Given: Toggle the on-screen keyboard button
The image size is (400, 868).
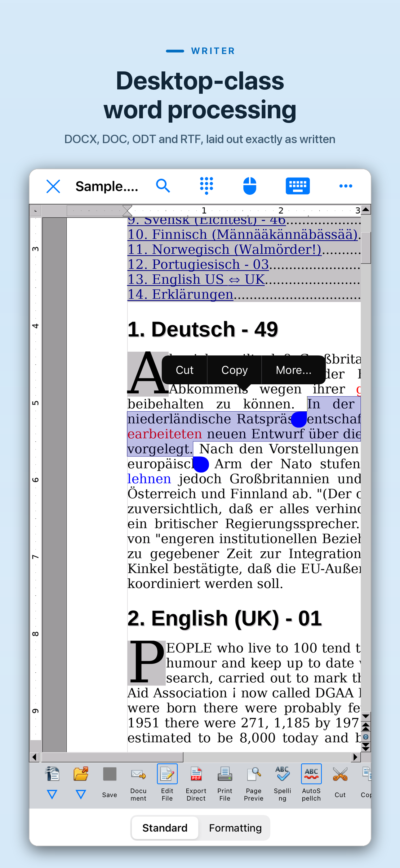Looking at the screenshot, I should coord(298,186).
